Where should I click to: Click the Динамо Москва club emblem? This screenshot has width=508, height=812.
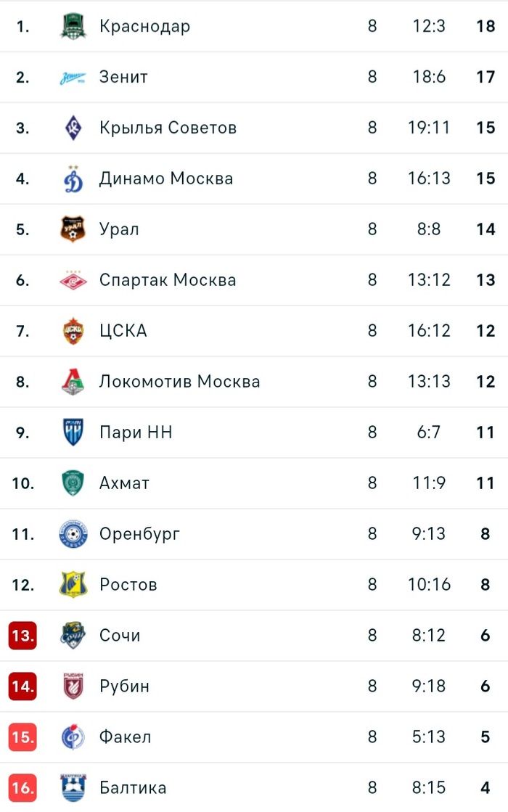[x=73, y=179]
